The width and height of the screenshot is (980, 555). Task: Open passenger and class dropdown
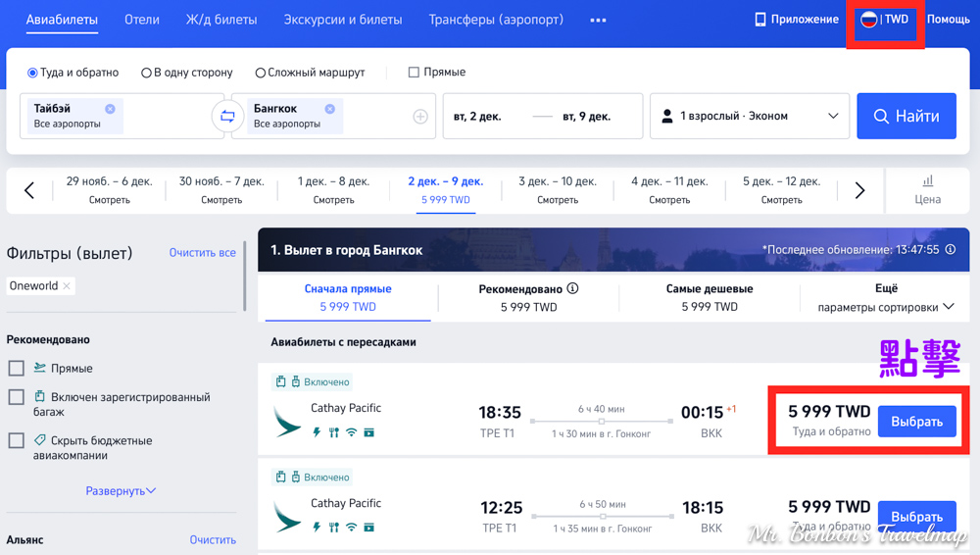(x=750, y=116)
